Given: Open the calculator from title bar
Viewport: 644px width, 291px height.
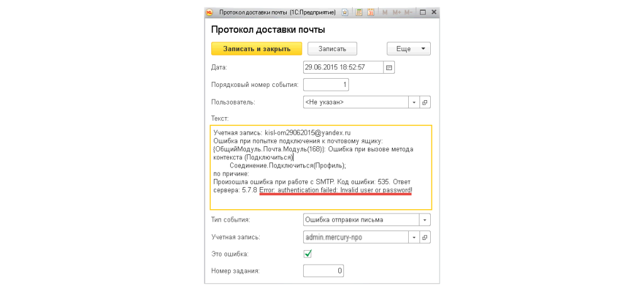Looking at the screenshot, I should 358,12.
